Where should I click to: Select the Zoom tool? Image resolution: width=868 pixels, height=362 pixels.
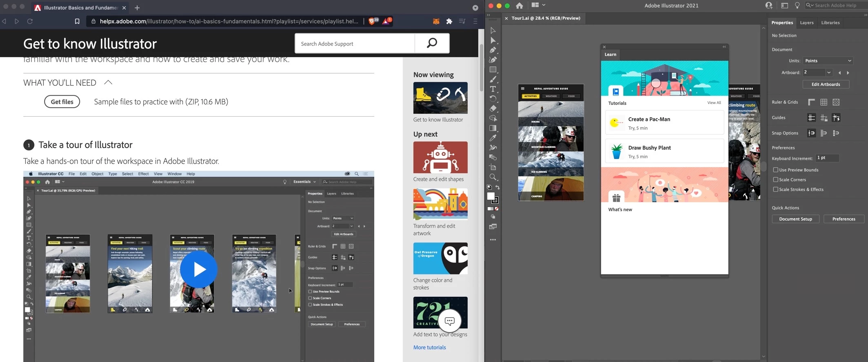pos(493,177)
